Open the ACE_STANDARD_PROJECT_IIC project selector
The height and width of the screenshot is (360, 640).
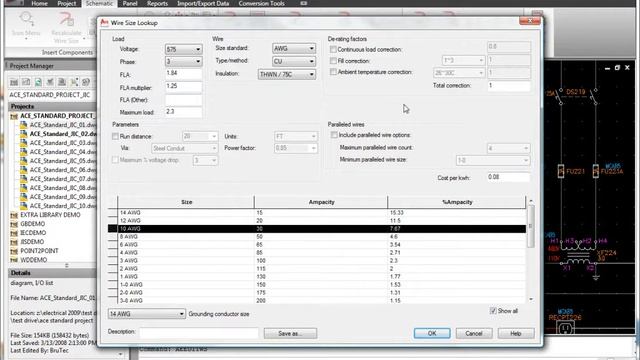tap(52, 95)
